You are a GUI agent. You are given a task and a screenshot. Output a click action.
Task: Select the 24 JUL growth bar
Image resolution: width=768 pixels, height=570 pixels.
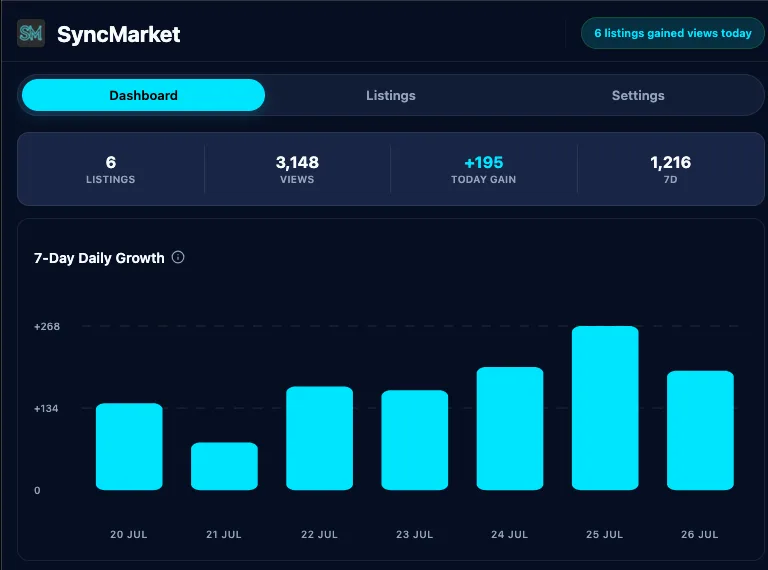pos(510,428)
